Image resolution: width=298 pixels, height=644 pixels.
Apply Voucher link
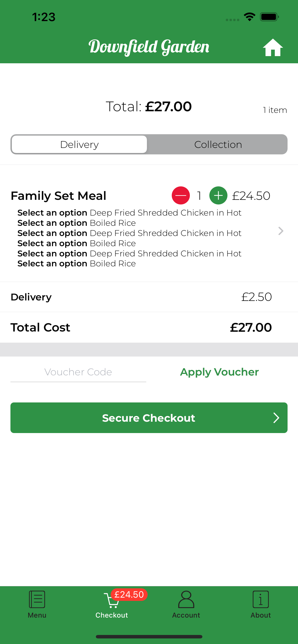coord(219,372)
